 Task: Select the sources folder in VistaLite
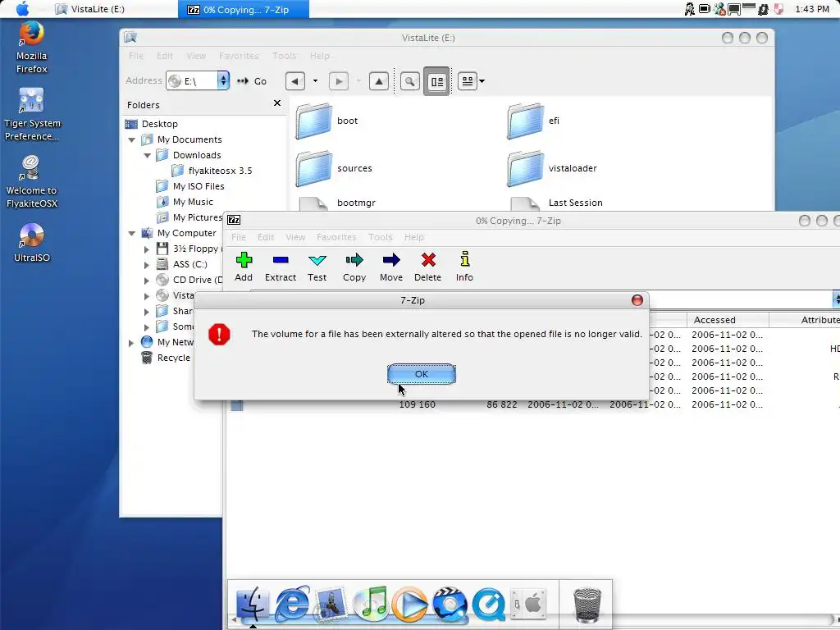[x=334, y=168]
